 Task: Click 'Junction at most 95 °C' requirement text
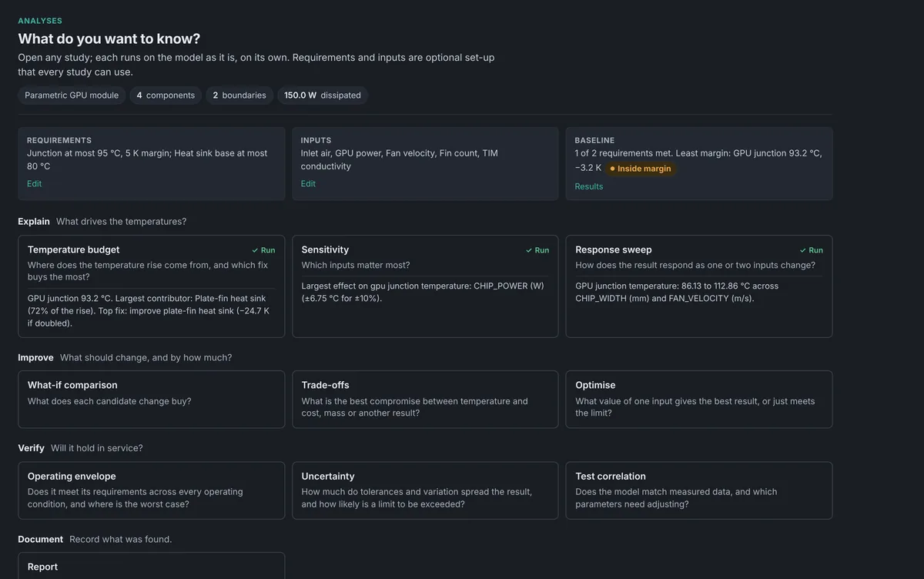click(75, 153)
